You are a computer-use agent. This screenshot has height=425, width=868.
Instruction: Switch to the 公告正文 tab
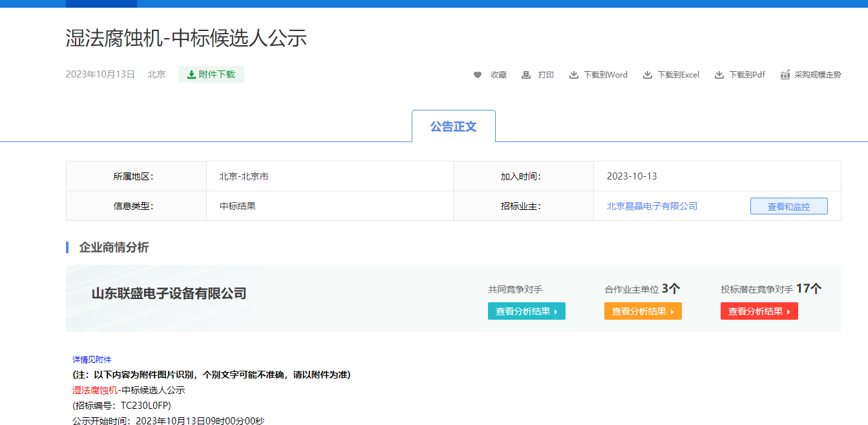[x=453, y=127]
